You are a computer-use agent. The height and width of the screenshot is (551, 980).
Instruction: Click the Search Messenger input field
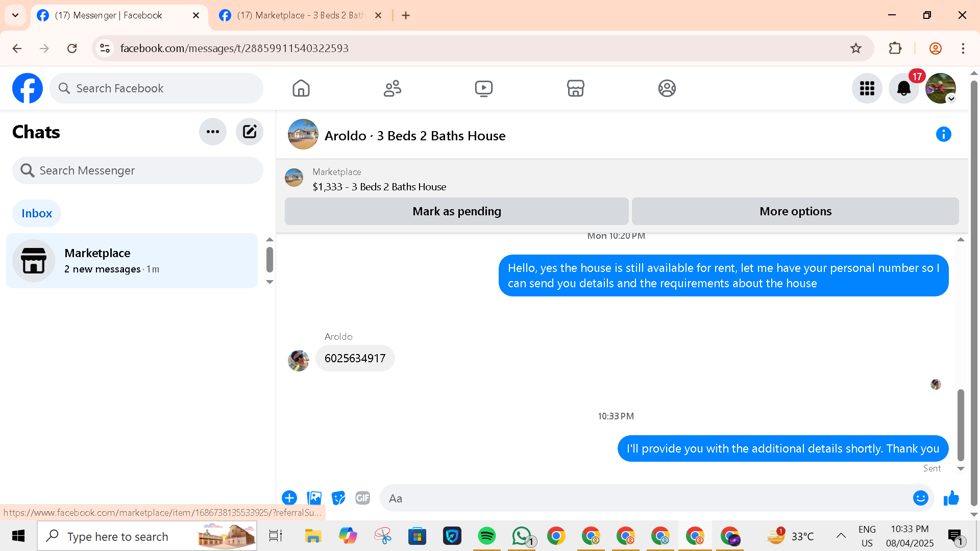[138, 170]
